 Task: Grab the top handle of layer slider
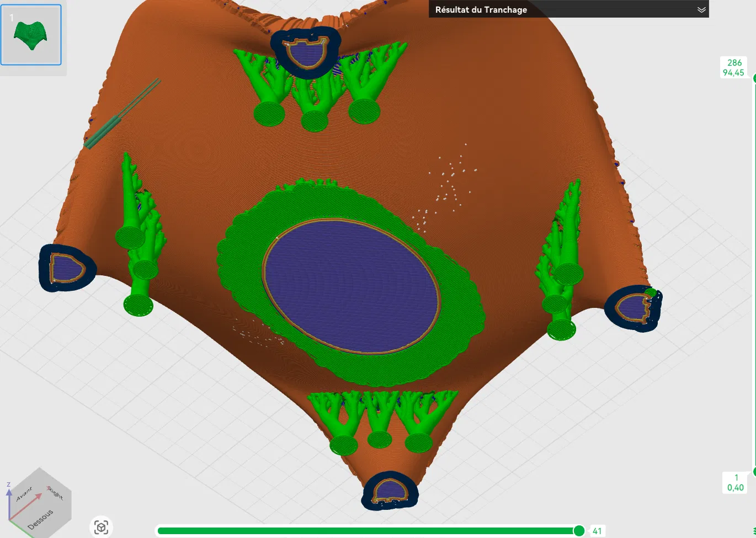click(x=754, y=78)
